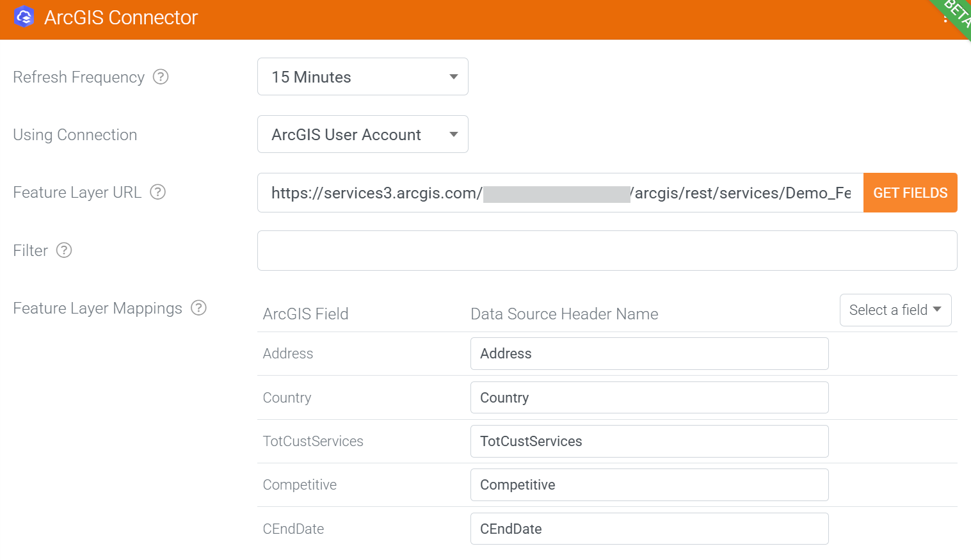
Task: Edit the Competitive header name field
Action: pos(650,484)
